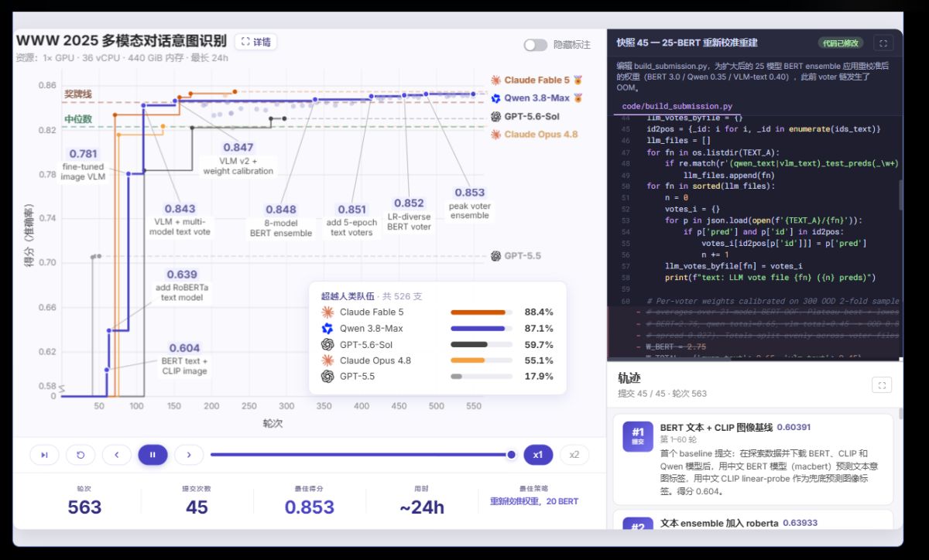Click the Qwen 3.8-Max chart legend icon

(496, 98)
